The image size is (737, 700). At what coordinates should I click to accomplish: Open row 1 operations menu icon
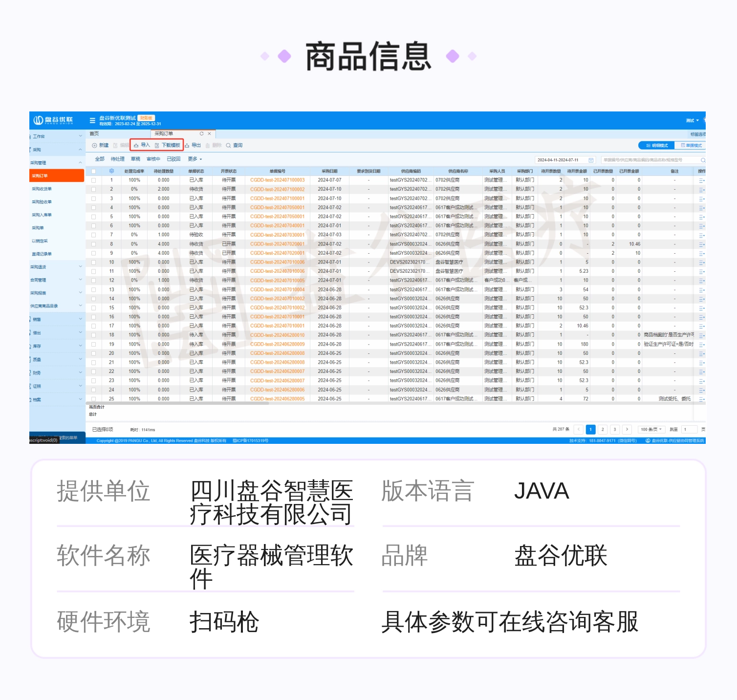702,180
